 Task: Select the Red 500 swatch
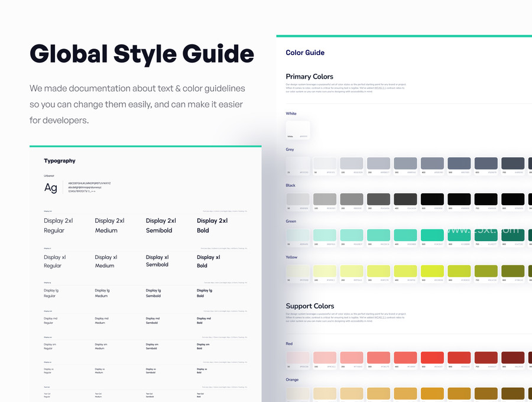pyautogui.click(x=432, y=358)
